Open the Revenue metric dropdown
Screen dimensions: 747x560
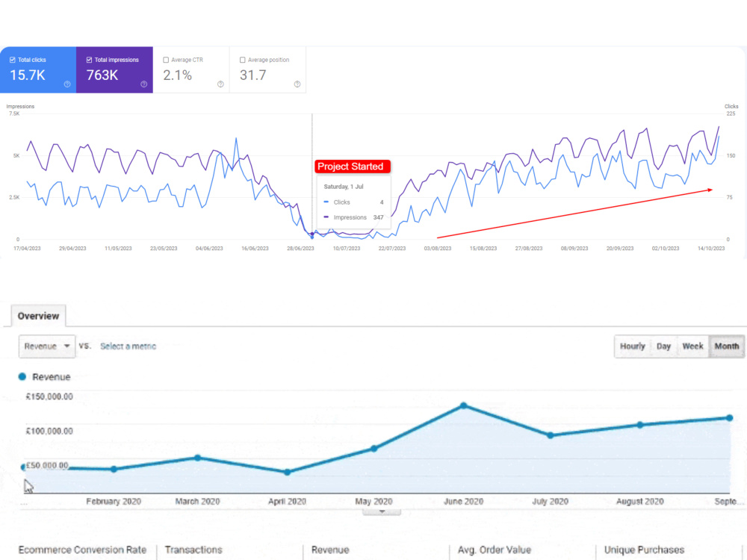coord(46,346)
